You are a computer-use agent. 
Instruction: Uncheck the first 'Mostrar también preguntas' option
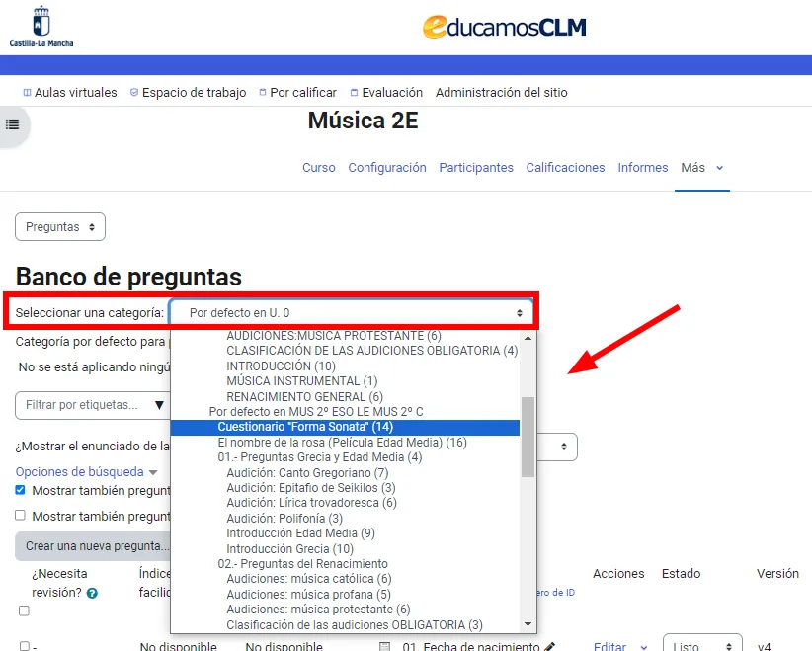point(21,490)
